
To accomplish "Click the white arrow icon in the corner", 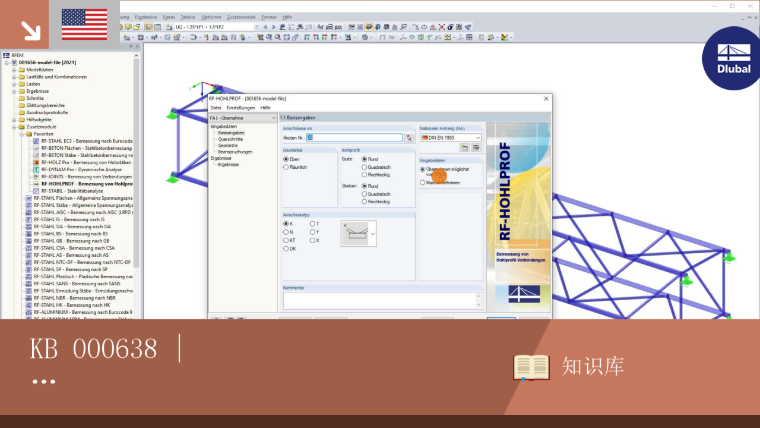I will click(31, 31).
